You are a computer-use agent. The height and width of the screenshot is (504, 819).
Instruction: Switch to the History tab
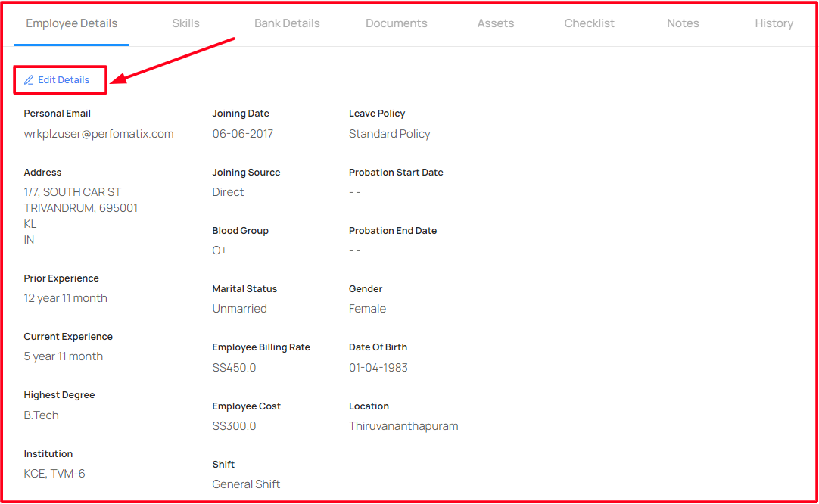[774, 23]
